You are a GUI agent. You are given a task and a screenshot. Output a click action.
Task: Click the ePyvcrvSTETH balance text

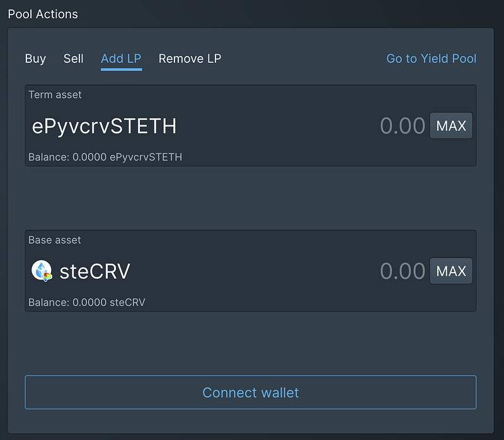105,157
